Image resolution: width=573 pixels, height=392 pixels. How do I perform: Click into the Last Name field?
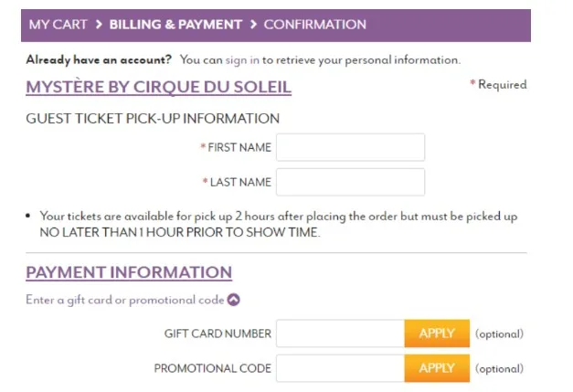(350, 182)
